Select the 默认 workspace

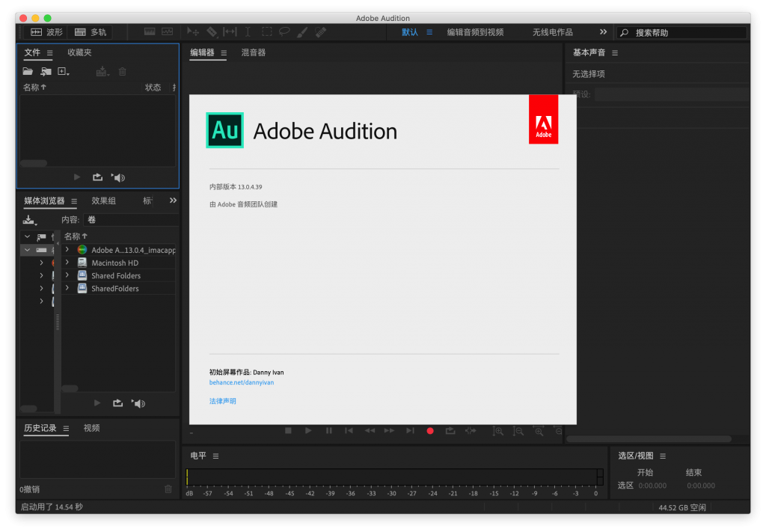(x=410, y=32)
